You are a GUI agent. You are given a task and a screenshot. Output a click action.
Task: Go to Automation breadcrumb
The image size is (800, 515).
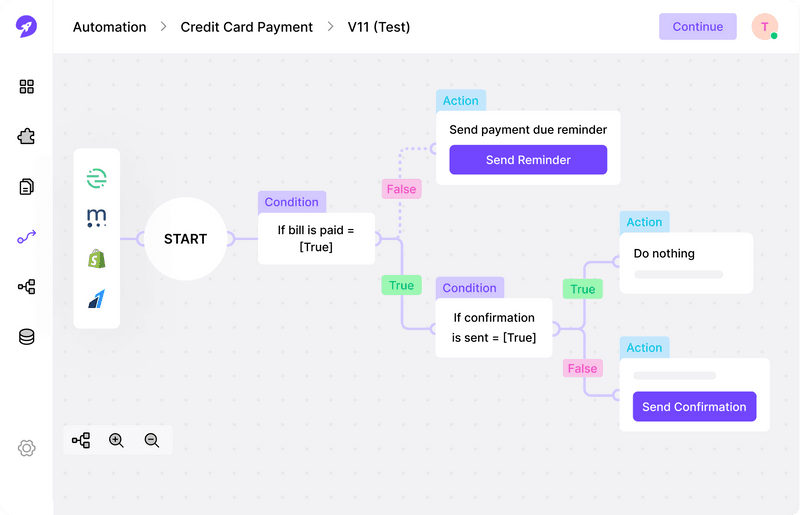tap(110, 27)
